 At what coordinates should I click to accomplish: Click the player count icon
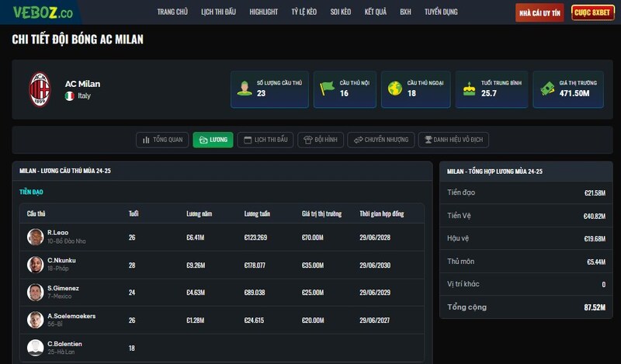click(x=245, y=88)
